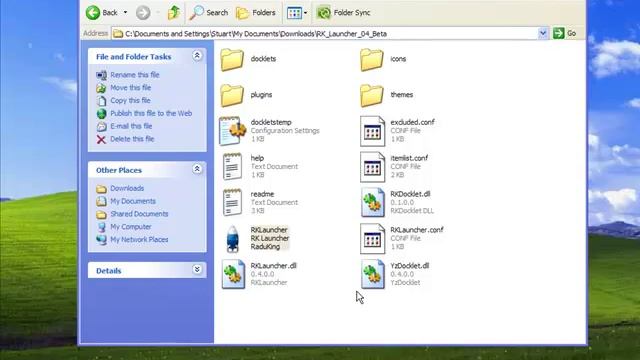
Task: Go up one folder level
Action: [x=174, y=13]
